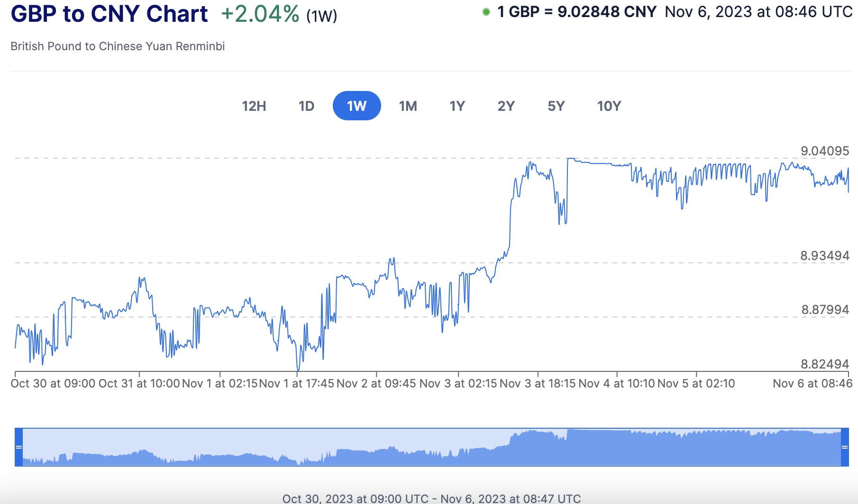Click the GBP to CNY Chart heading

pos(109,14)
